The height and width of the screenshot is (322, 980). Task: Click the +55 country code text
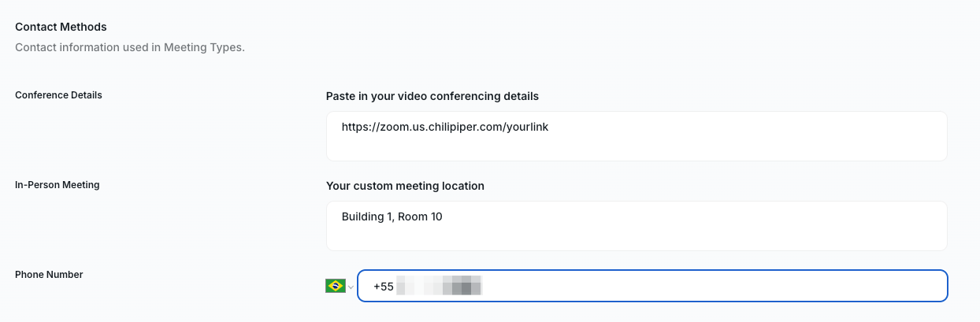[384, 287]
